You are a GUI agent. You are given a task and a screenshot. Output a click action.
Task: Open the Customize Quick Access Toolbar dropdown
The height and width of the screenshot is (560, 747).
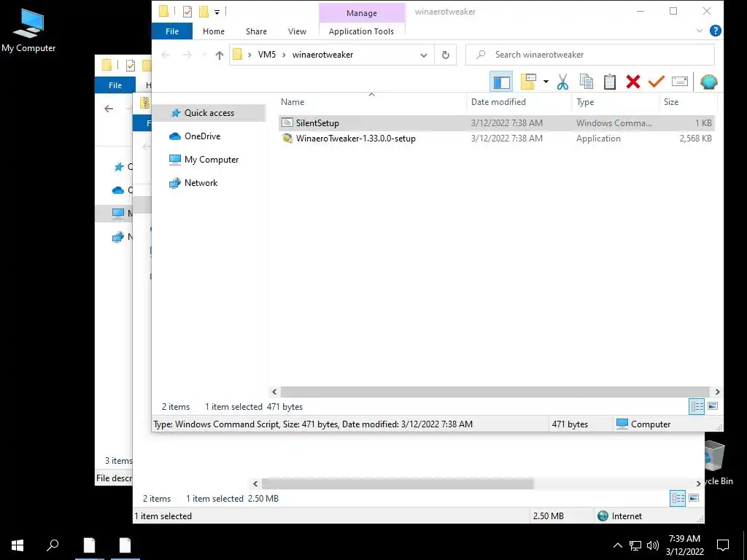[x=217, y=12]
